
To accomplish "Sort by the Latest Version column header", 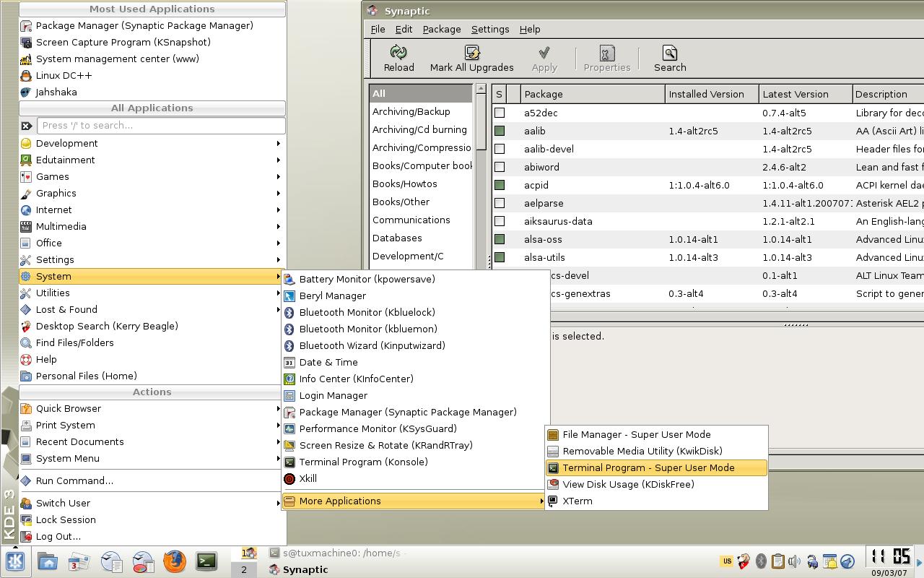I will pyautogui.click(x=806, y=94).
